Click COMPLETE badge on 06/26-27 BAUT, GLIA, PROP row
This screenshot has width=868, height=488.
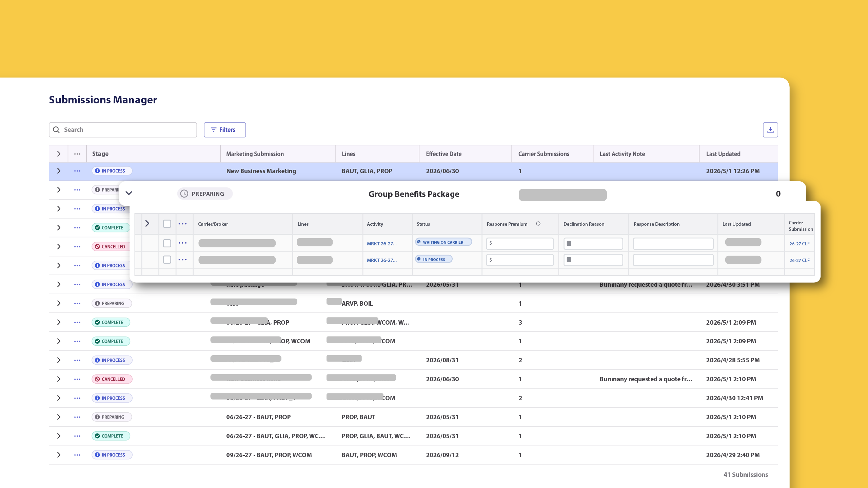click(111, 436)
